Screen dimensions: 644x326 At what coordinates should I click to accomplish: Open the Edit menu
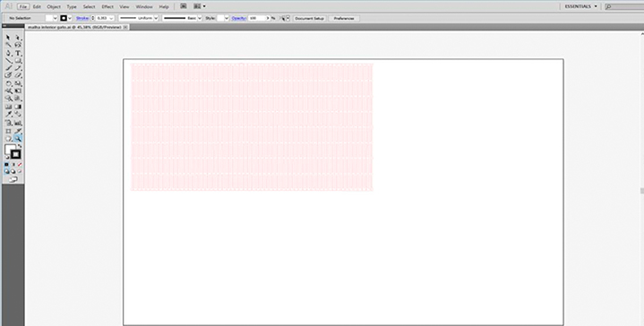[x=37, y=6]
